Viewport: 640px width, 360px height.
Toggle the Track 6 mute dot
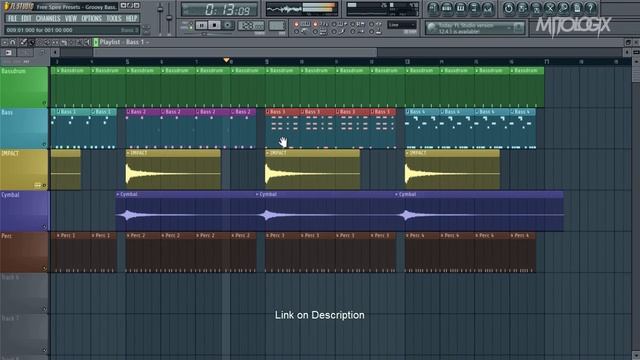(44, 309)
